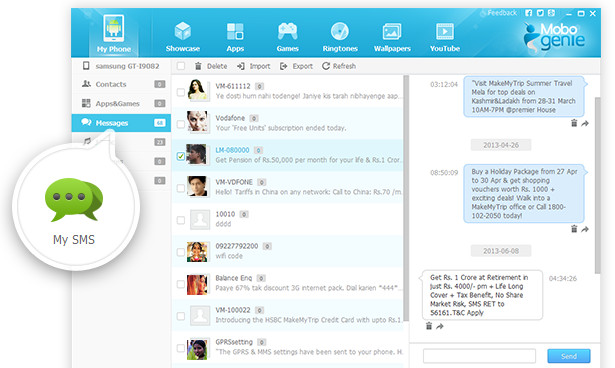Click the 10010 placeholder avatar
615x368 pixels.
[200, 219]
